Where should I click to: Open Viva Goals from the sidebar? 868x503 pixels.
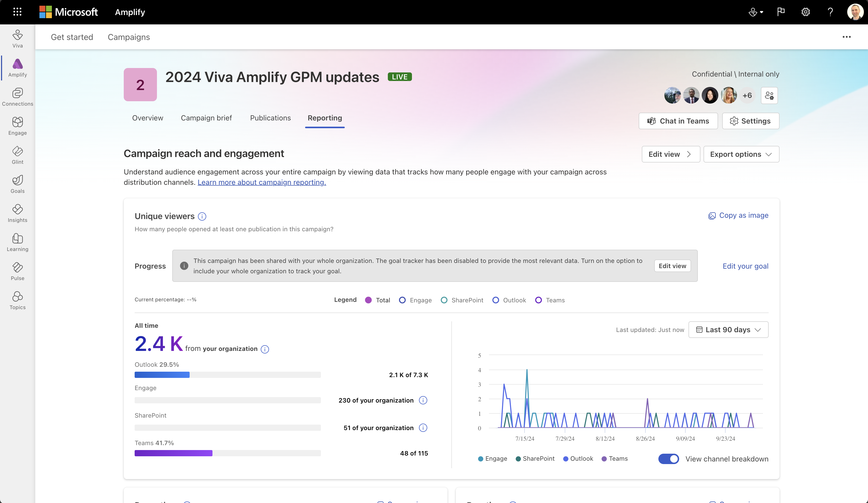click(17, 184)
